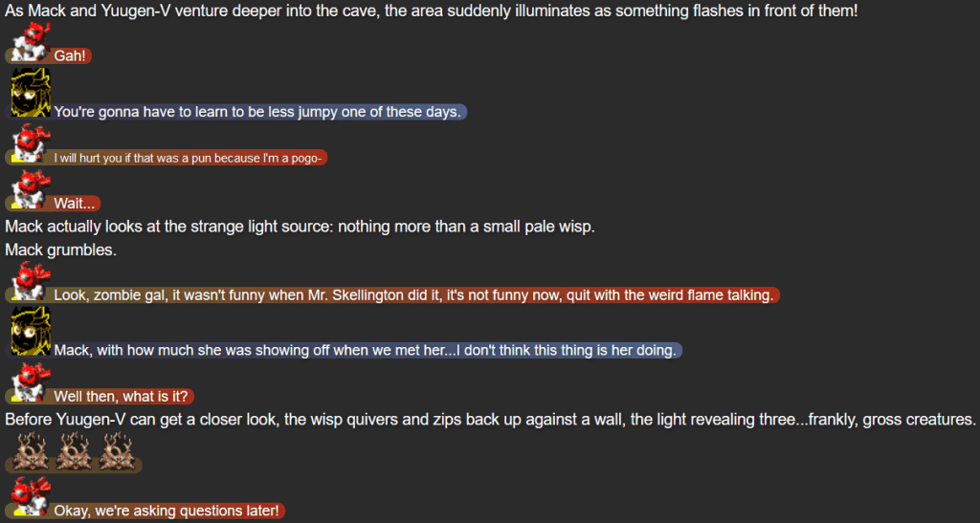Screen dimensions: 980x523
Task: Click the "You're gonna have to learn" speech bubble
Action: pos(258,112)
